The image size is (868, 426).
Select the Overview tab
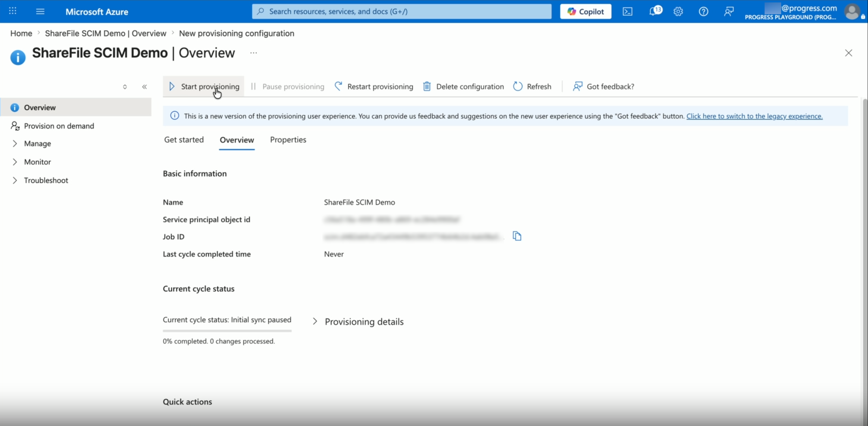pos(237,140)
